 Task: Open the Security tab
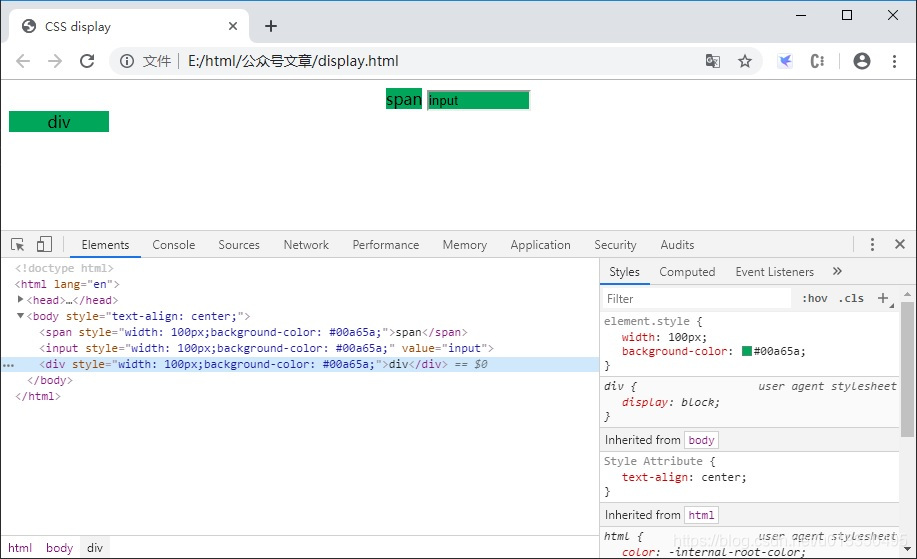615,244
